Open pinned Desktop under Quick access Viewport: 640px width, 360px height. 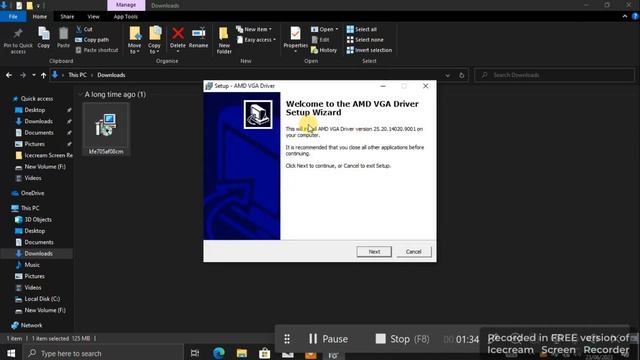point(35,110)
